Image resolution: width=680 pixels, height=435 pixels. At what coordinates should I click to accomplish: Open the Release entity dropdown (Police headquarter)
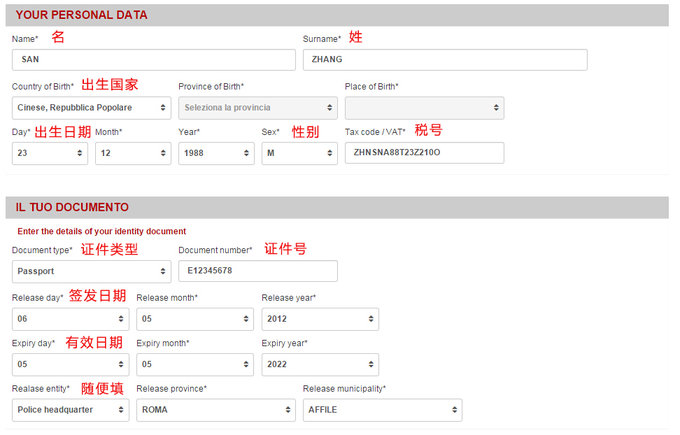[x=70, y=410]
